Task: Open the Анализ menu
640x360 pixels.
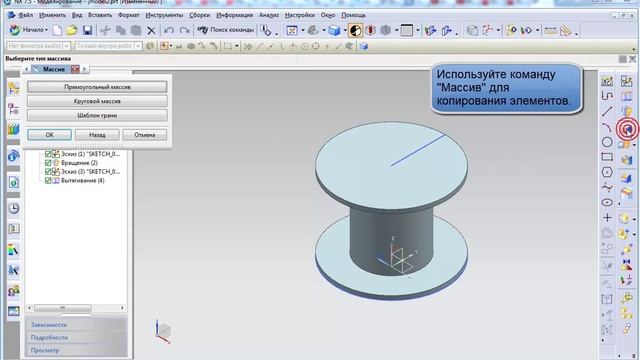Action: 269,15
